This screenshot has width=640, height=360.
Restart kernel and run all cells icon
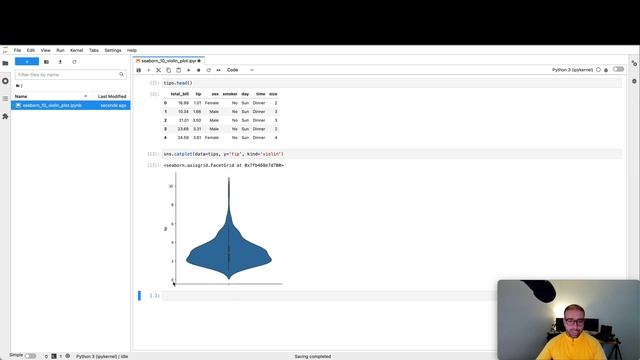pyautogui.click(x=218, y=70)
